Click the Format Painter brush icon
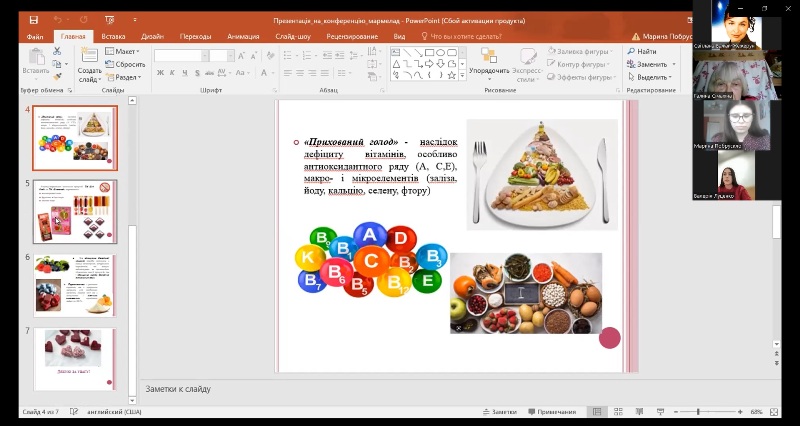Screen dimensions: 800x426 click(58, 76)
